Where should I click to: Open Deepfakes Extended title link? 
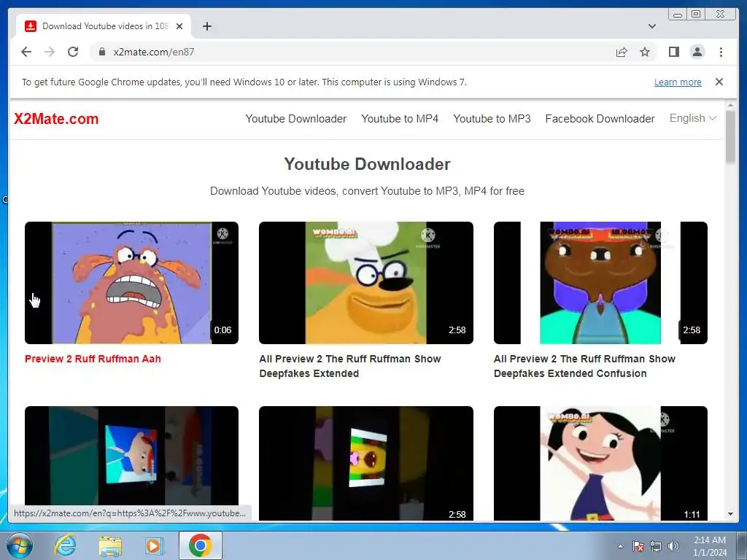(x=350, y=366)
